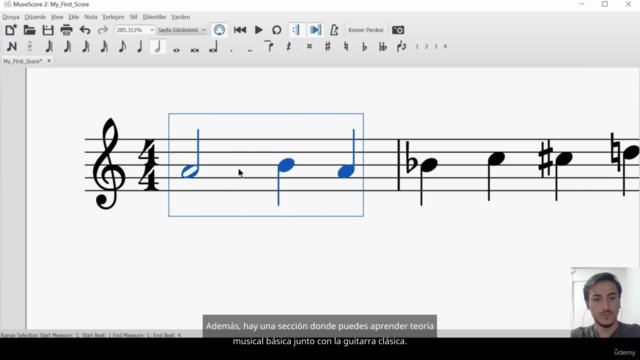Click the treble clef
The image size is (640, 360).
[x=109, y=163]
